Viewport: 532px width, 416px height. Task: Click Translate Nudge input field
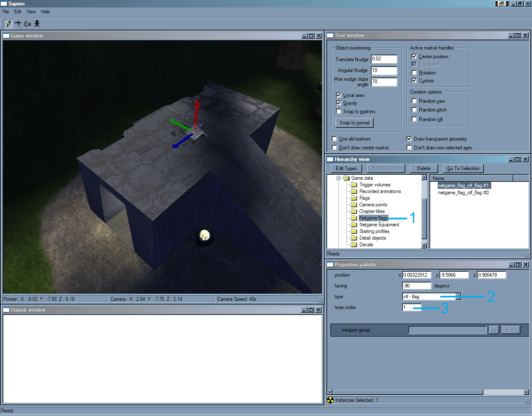click(384, 59)
